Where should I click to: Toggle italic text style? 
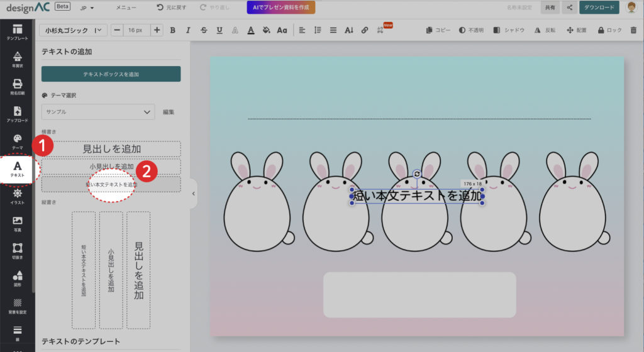pyautogui.click(x=187, y=30)
